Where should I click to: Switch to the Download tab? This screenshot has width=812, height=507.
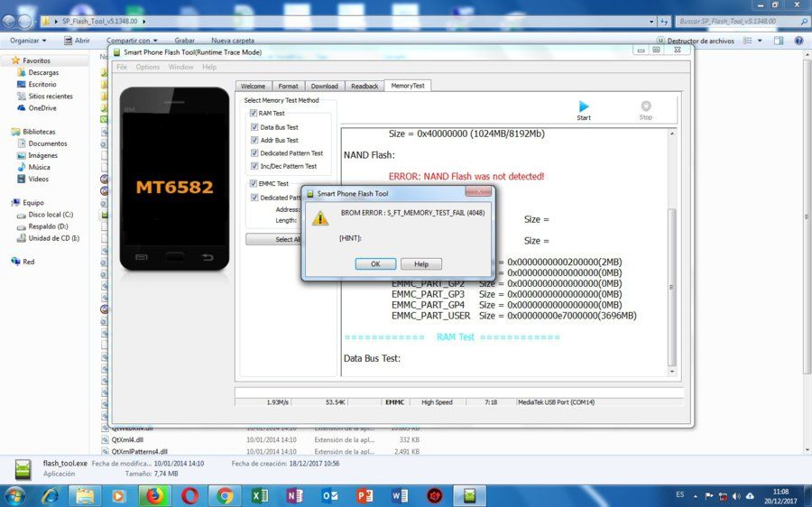pos(325,86)
